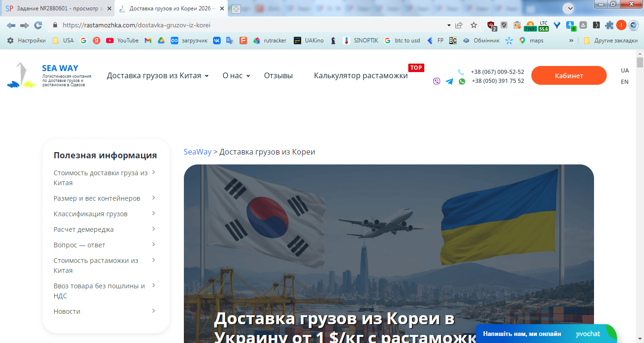Open the SINOPTIK weather bookmark
Viewport: 644px width, 343px height.
360,41
